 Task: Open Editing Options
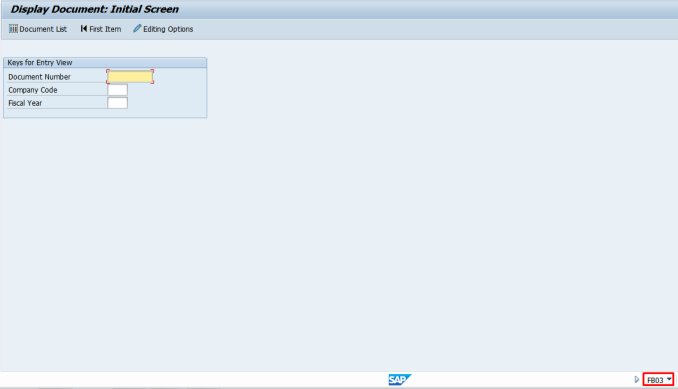click(x=168, y=29)
